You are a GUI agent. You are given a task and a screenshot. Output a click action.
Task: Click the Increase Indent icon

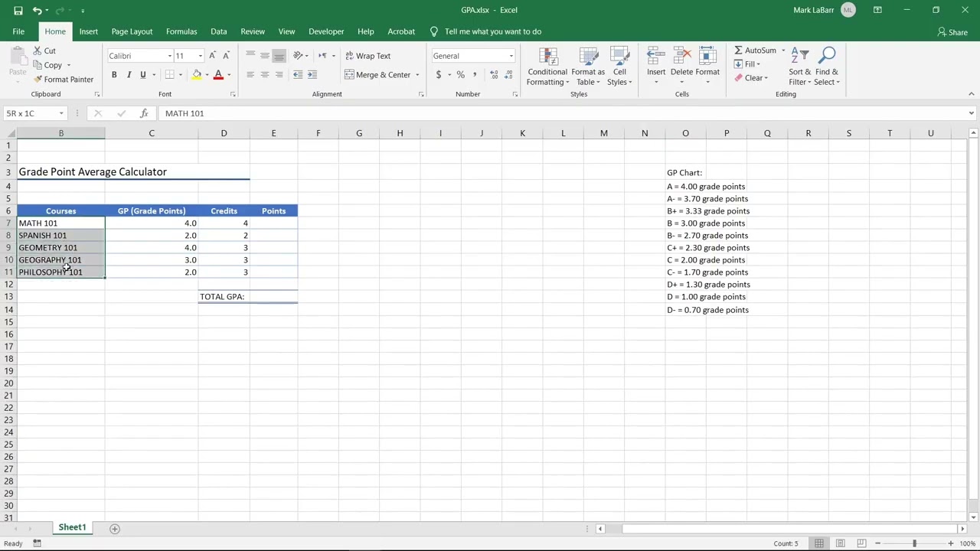[x=312, y=74]
